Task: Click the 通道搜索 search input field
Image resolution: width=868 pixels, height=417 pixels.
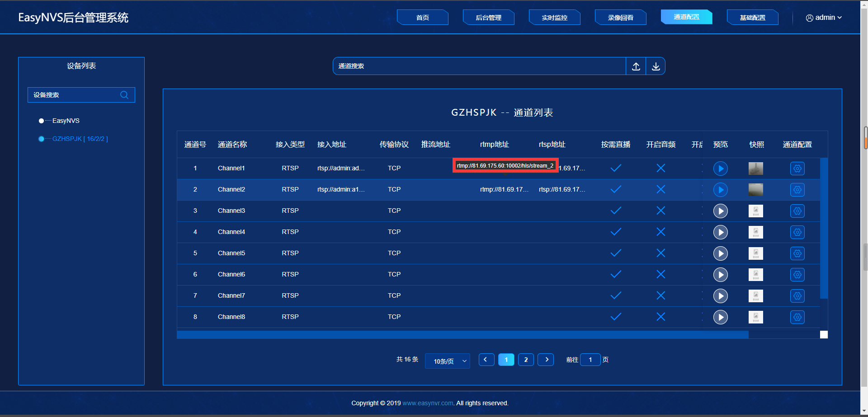Action: 479,66
